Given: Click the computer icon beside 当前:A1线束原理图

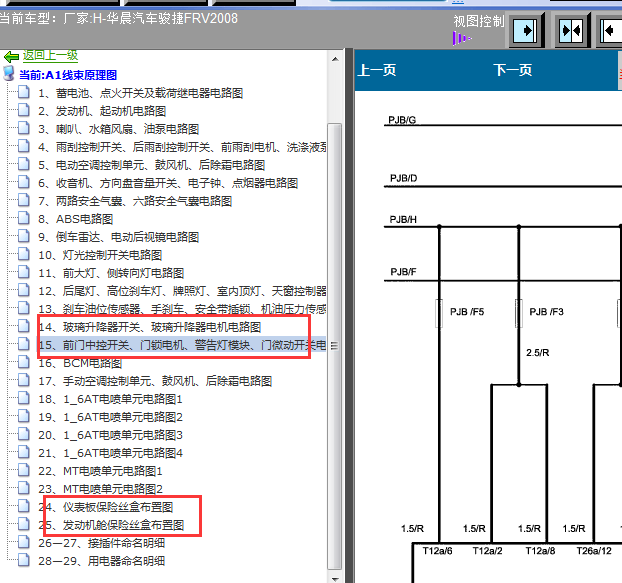Looking at the screenshot, I should pos(9,73).
